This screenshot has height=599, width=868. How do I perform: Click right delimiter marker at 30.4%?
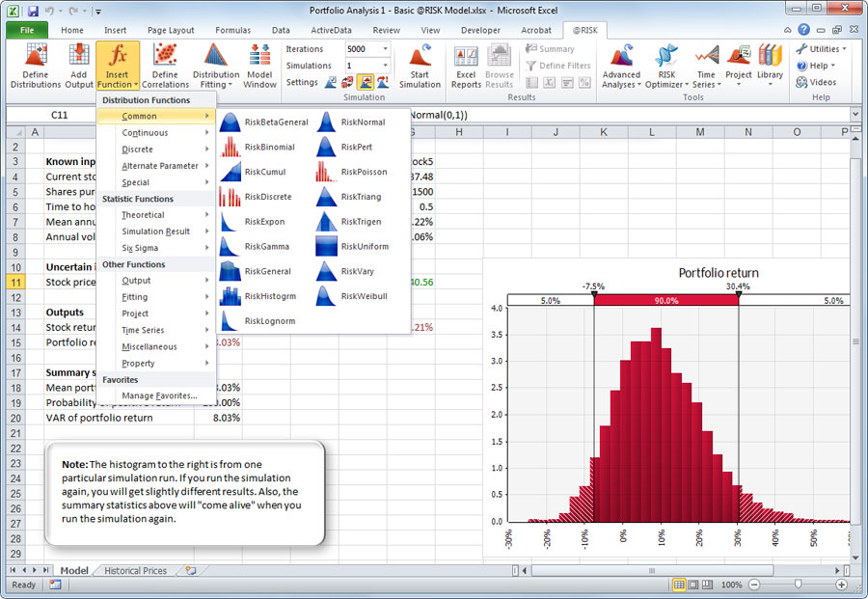739,294
